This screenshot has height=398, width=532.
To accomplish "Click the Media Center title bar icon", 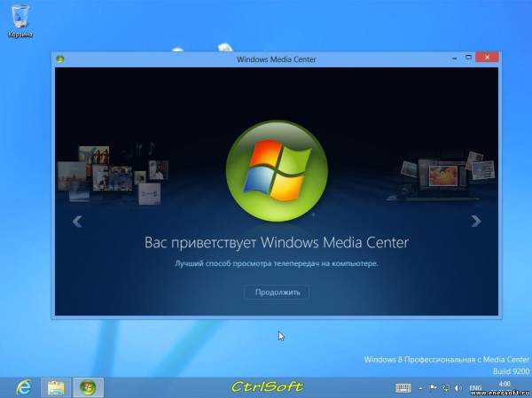I will (x=60, y=59).
